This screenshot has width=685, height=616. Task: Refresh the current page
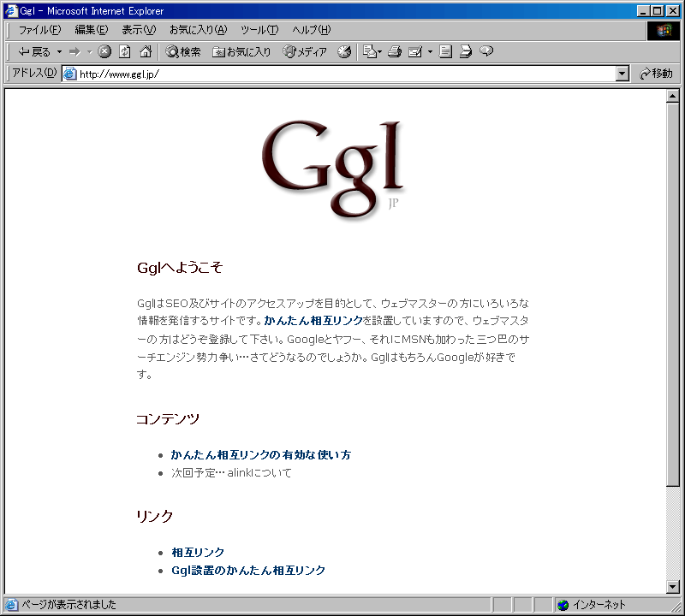pyautogui.click(x=125, y=52)
